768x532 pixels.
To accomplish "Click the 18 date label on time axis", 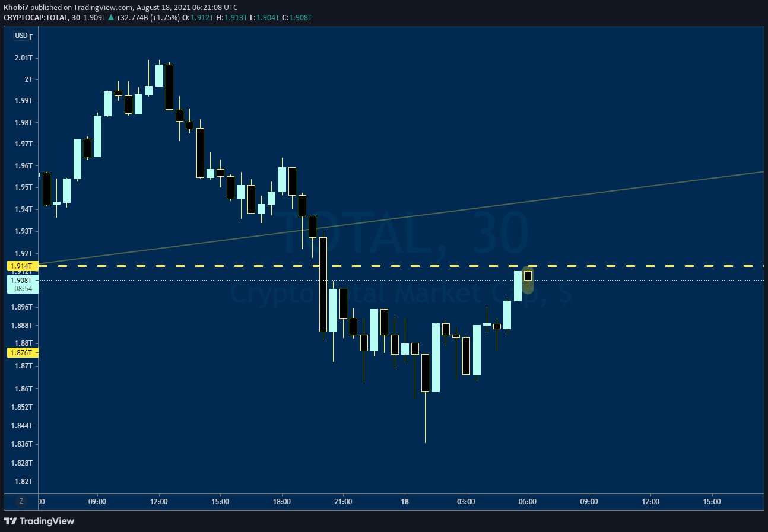I will click(x=405, y=502).
